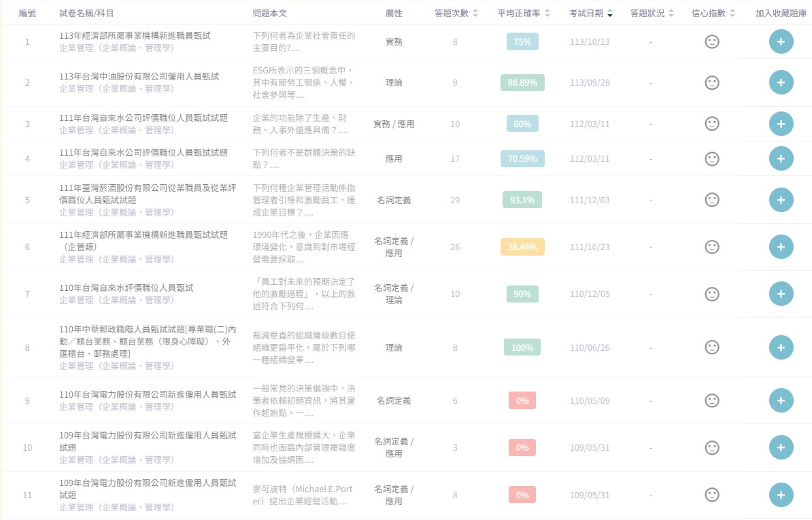812x520 pixels.
Task: Select question text about 麥可波特 Michael E.Porter
Action: [x=303, y=495]
